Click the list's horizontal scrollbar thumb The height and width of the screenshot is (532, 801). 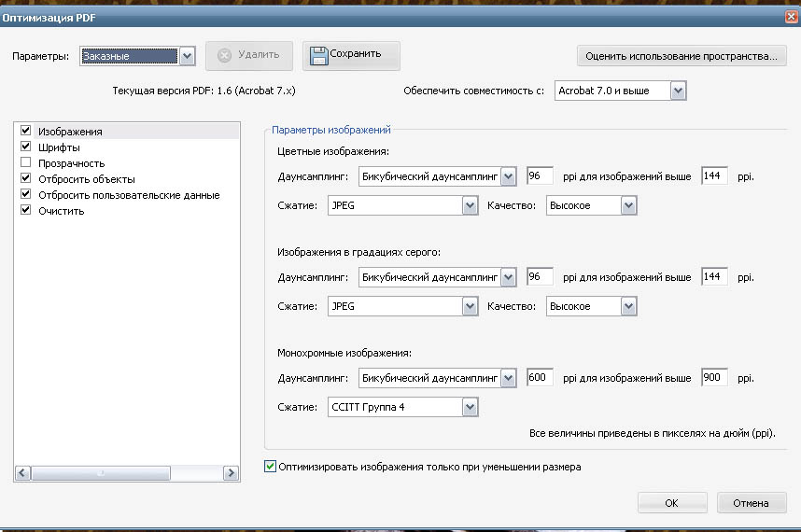click(101, 473)
